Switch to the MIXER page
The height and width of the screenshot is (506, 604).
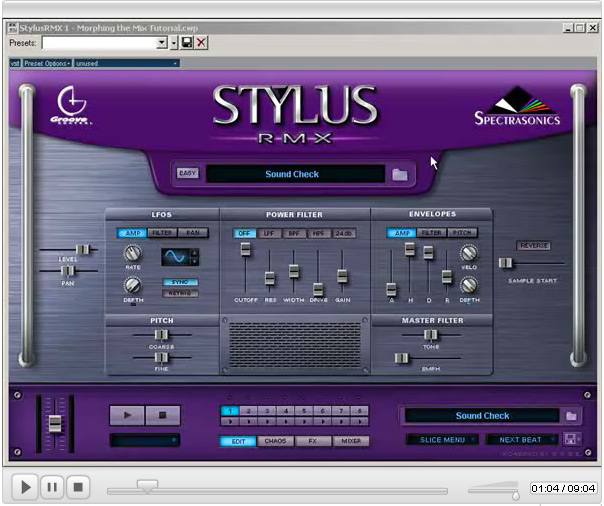351,441
